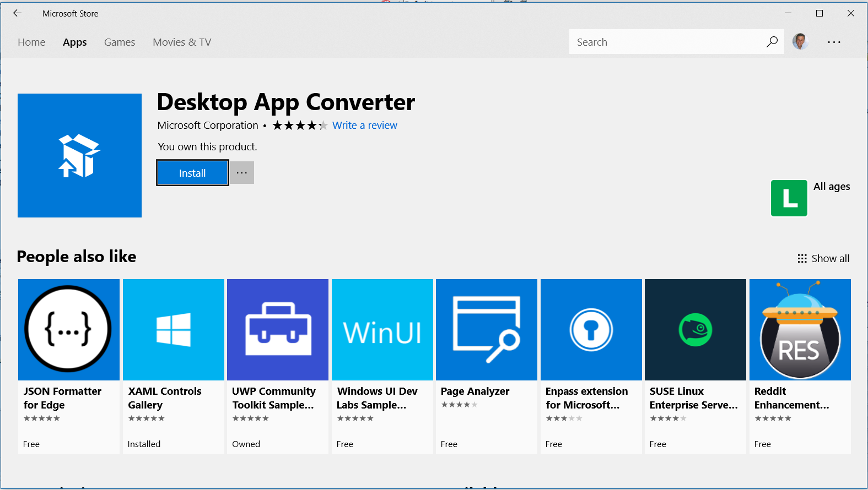Open Reddit Enhancement Suite icon
This screenshot has width=868, height=490.
click(800, 330)
